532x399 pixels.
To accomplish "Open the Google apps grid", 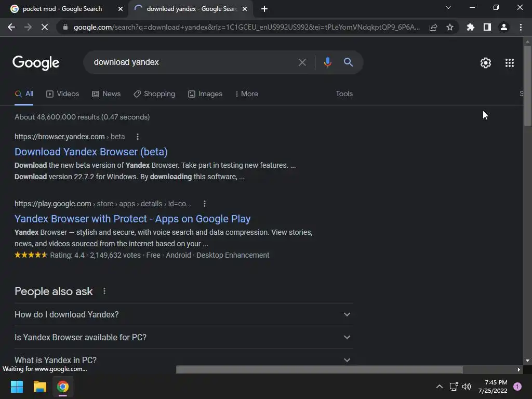I will [510, 63].
